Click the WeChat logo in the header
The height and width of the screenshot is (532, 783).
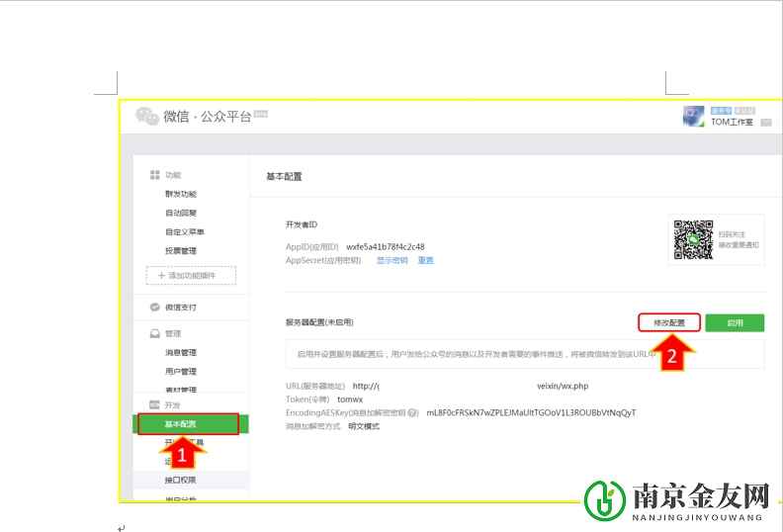pyautogui.click(x=147, y=117)
